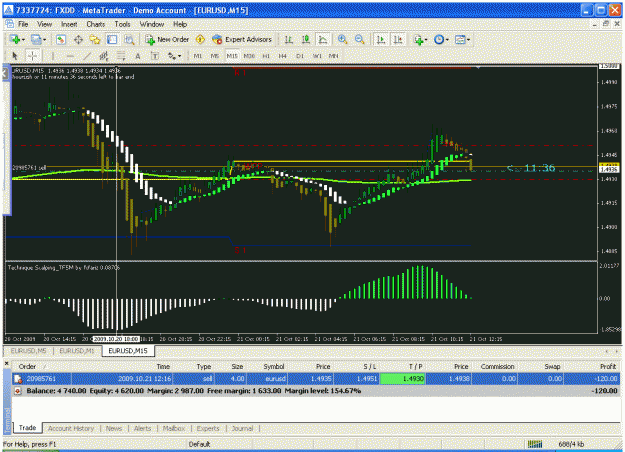Select the Fibonacci retracement tool
Image resolution: width=625 pixels, height=452 pixels.
[x=121, y=56]
